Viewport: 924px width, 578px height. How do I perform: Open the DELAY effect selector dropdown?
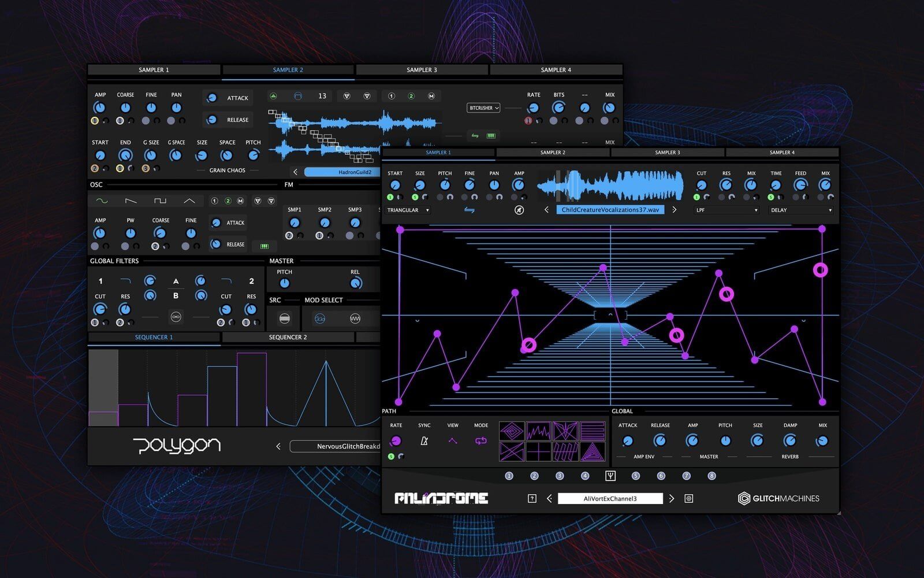(800, 210)
